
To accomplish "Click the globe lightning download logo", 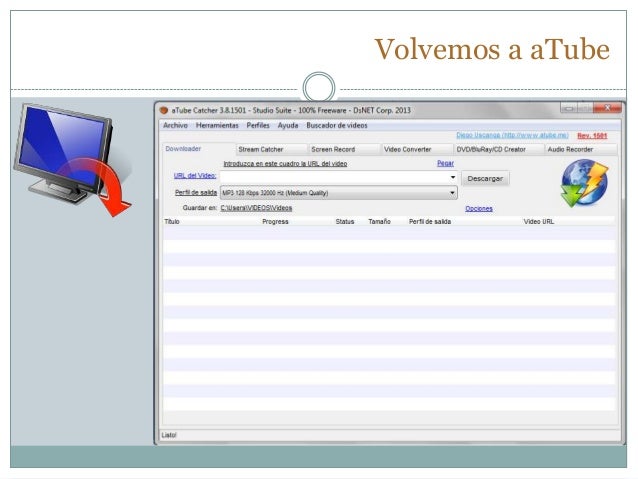I will coord(584,182).
